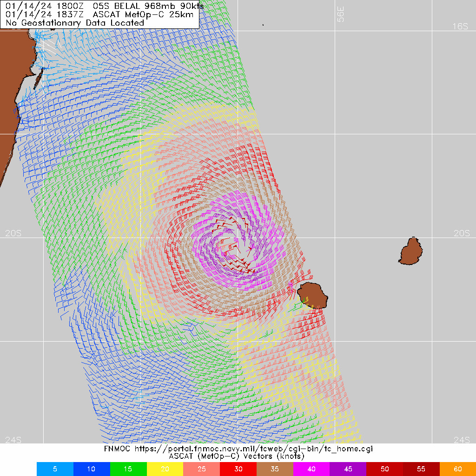The width and height of the screenshot is (476, 476).
Task: Select the 25 knots salmon swatch
Action: pyautogui.click(x=202, y=469)
